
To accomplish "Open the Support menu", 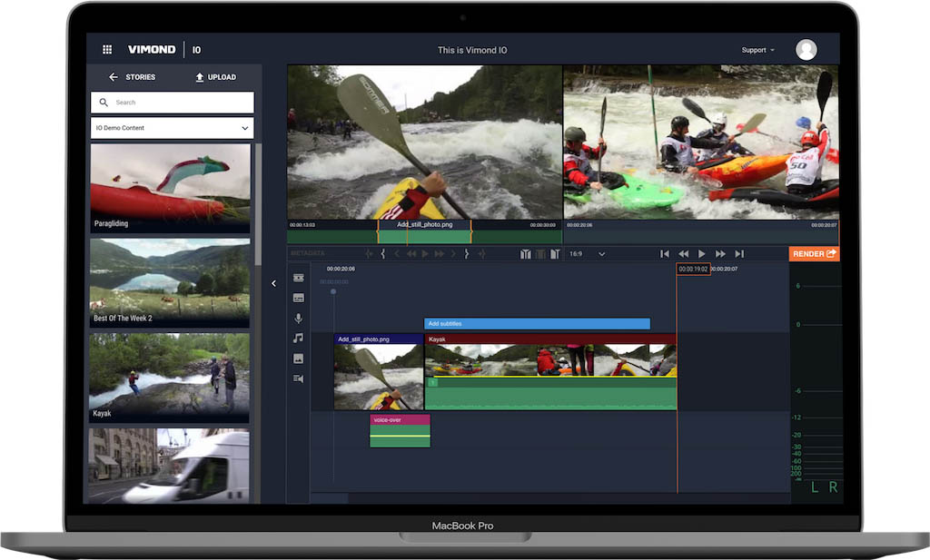I will point(758,50).
